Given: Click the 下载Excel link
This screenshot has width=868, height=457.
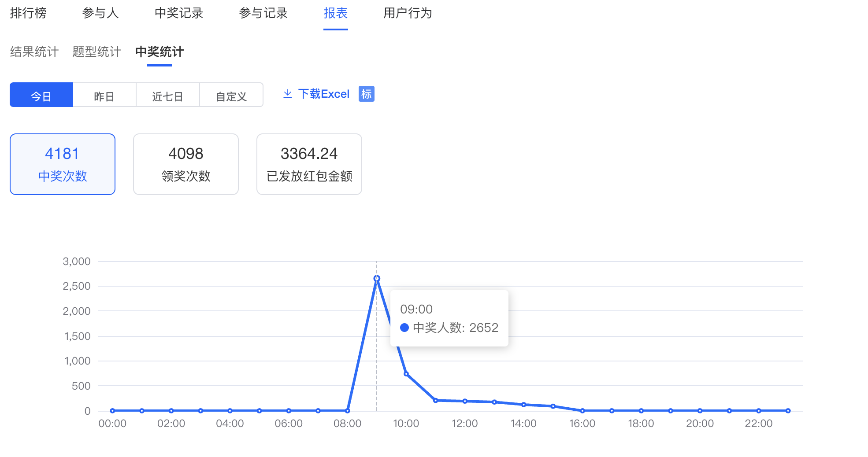Looking at the screenshot, I should point(324,94).
